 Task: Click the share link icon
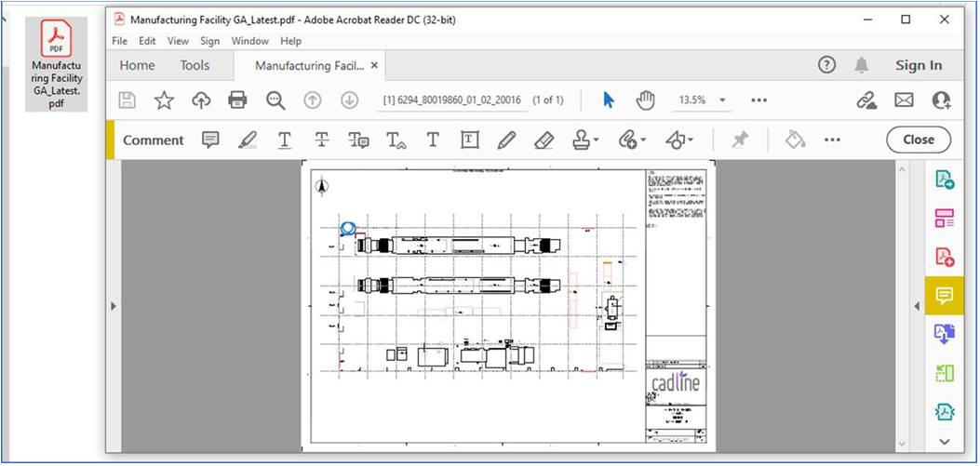[866, 100]
